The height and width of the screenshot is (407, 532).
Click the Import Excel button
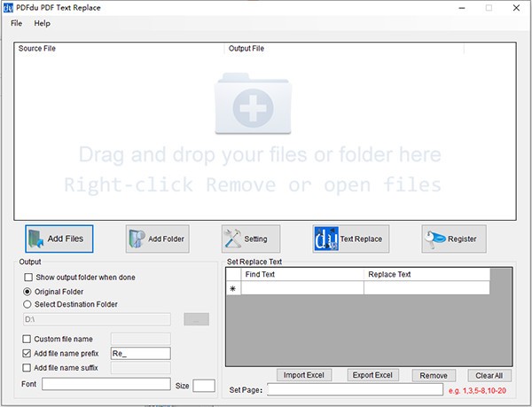[304, 375]
